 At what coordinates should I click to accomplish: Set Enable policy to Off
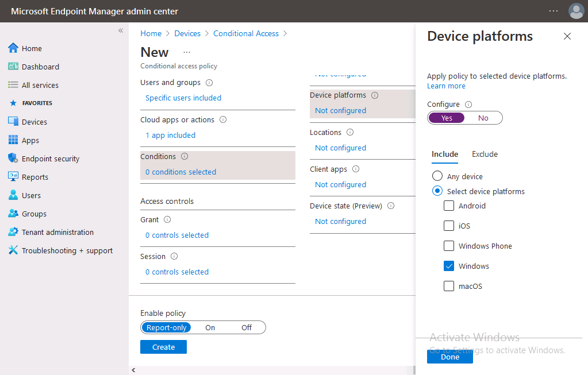247,327
